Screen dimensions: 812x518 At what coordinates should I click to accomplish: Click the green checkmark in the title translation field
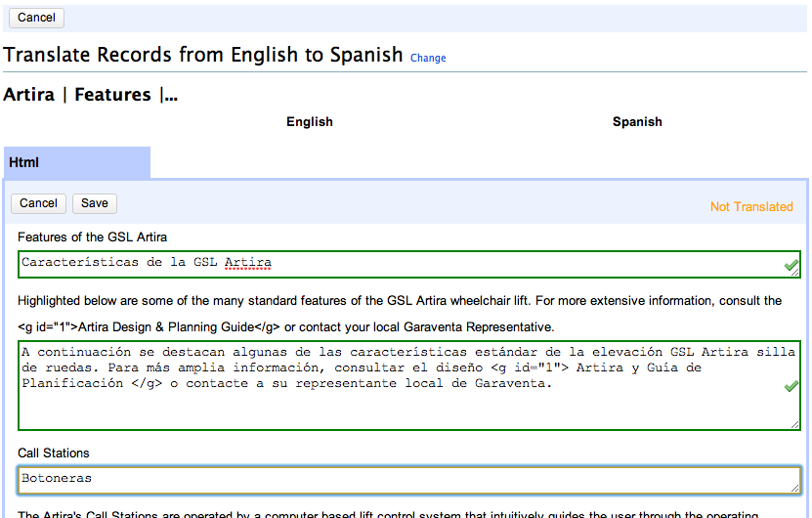791,266
